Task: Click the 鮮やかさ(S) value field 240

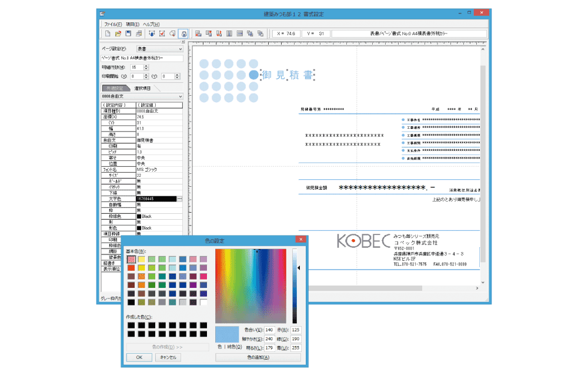Action: pos(269,339)
